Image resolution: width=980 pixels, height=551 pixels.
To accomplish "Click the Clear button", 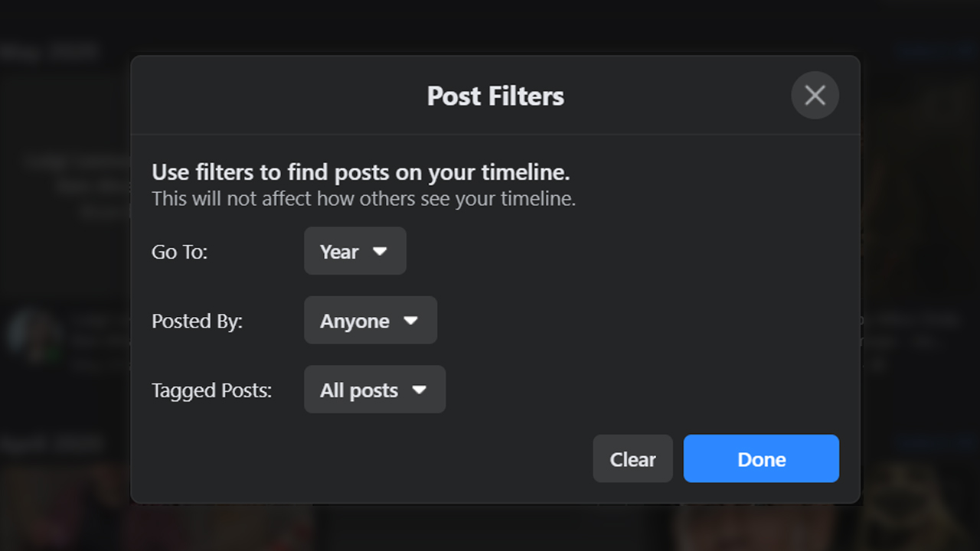I will (632, 459).
